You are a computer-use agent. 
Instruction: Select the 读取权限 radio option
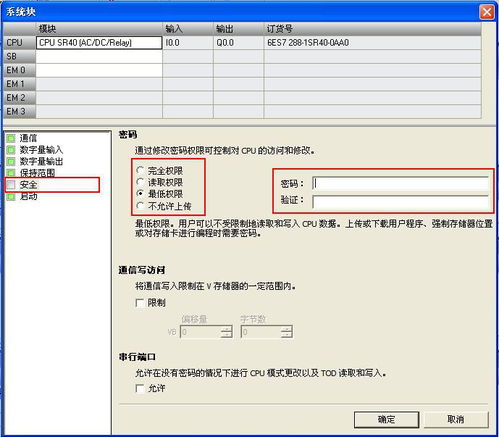pos(140,182)
